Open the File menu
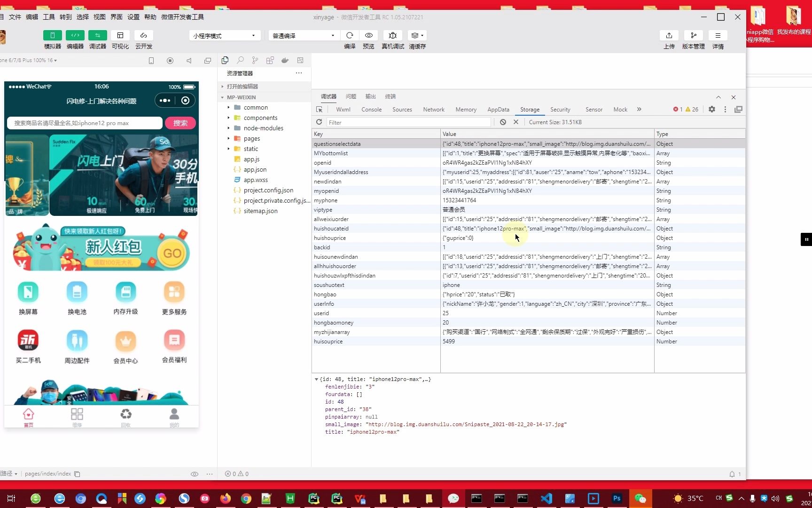This screenshot has height=508, width=812. coord(15,17)
